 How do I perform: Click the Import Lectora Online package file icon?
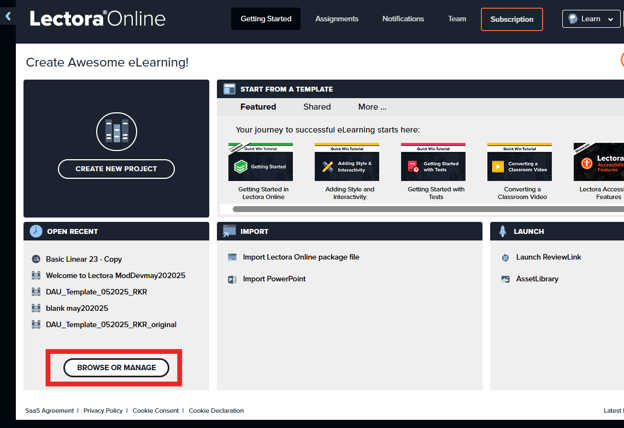tap(232, 257)
